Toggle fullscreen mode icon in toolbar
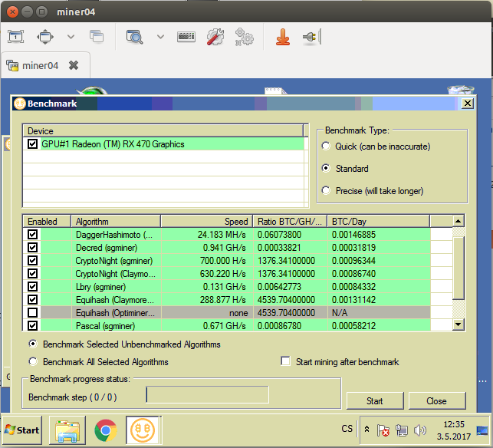The height and width of the screenshot is (448, 493). [x=45, y=37]
